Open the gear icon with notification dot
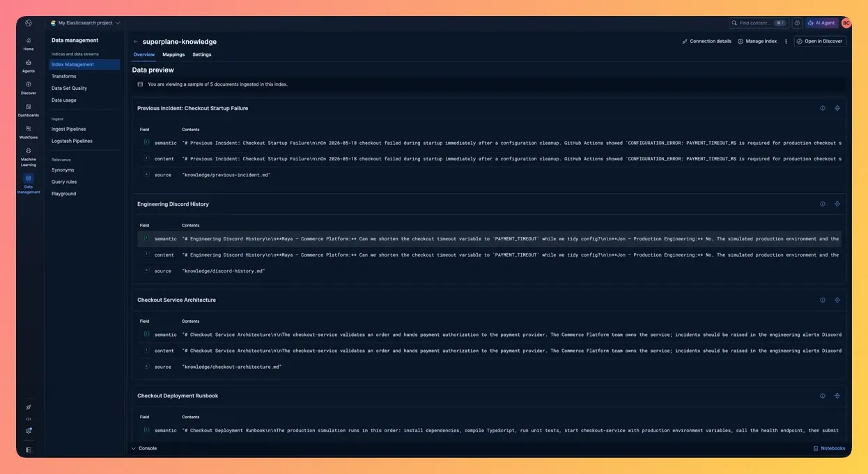868x474 pixels. [29, 431]
